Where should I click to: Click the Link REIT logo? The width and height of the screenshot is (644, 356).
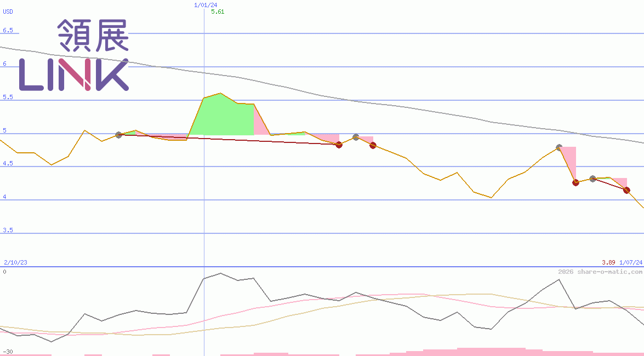pos(74,55)
